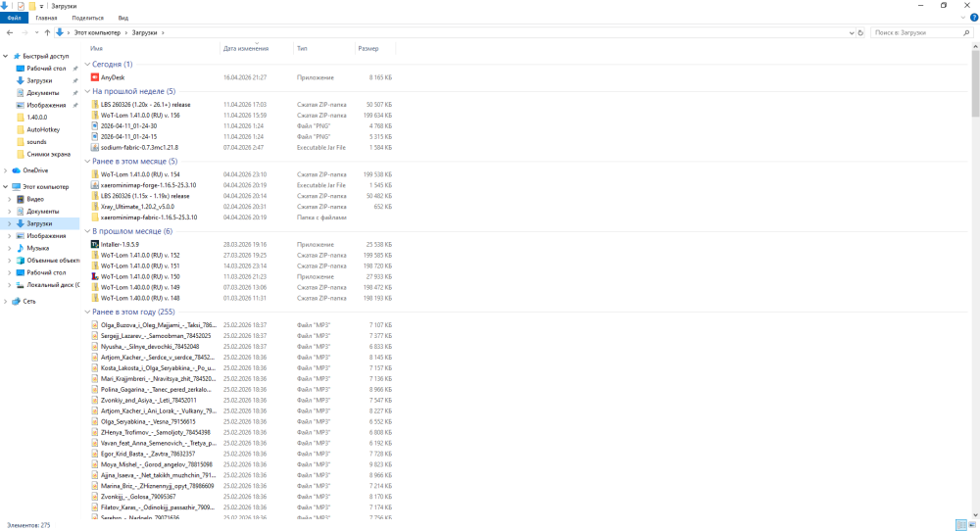This screenshot has width=980, height=531.
Task: Collapse the Сегодня (1) group
Action: 87,65
